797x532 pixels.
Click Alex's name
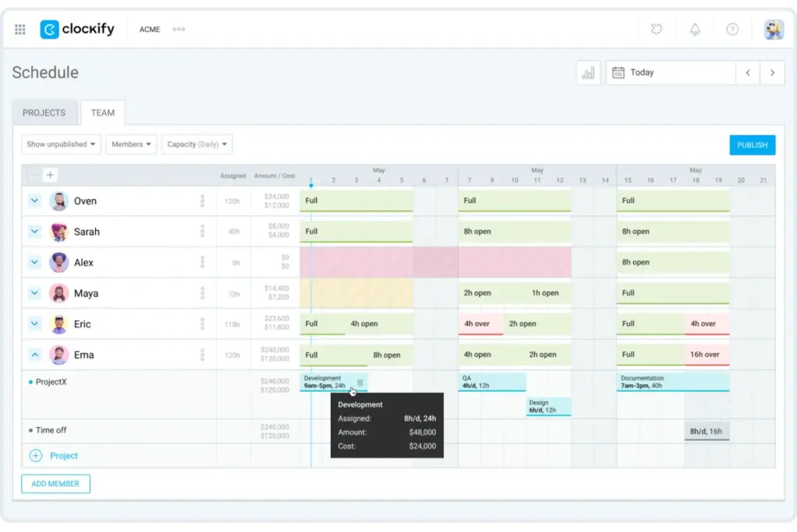click(84, 263)
